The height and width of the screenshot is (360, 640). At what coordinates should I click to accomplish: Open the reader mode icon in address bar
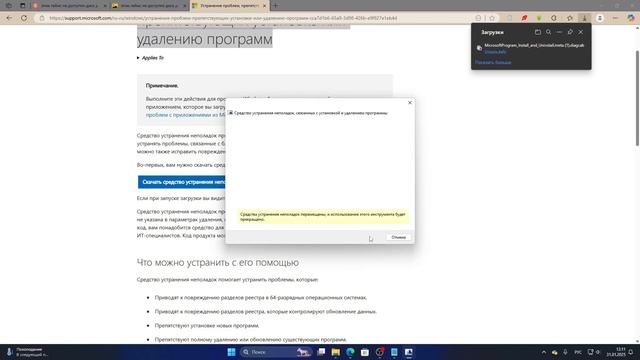pyautogui.click(x=478, y=18)
